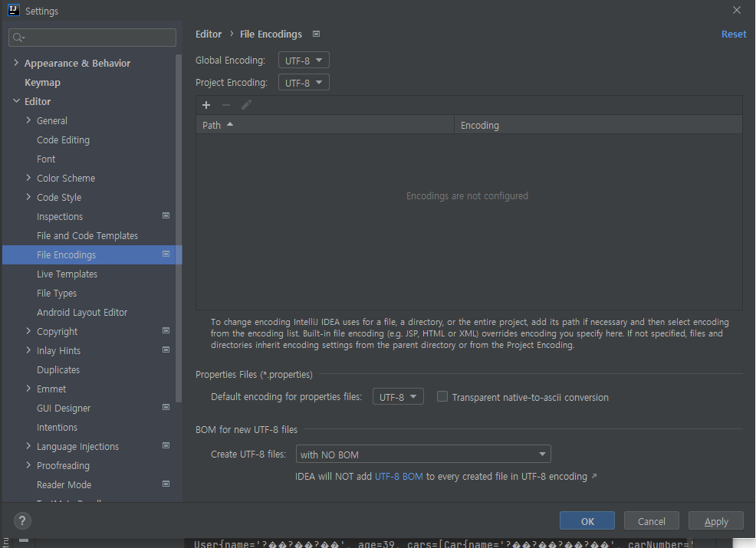The image size is (756, 548).
Task: Open Duplicates settings page
Action: pos(58,369)
